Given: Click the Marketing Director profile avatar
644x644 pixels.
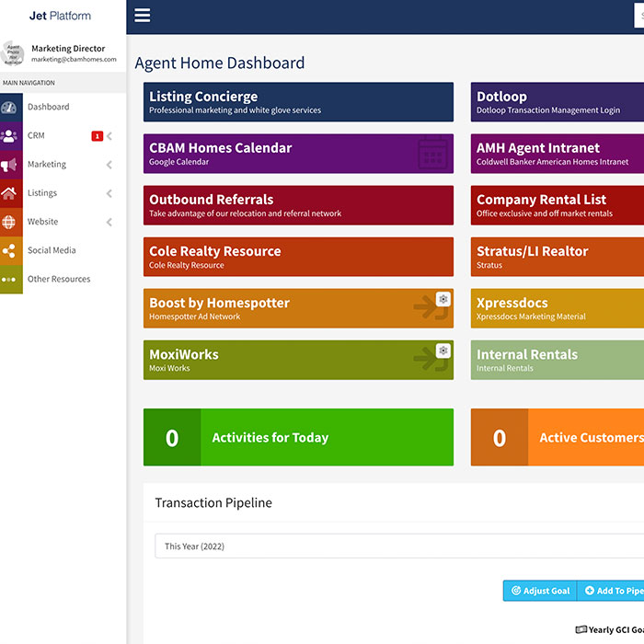Looking at the screenshot, I should click(x=12, y=53).
